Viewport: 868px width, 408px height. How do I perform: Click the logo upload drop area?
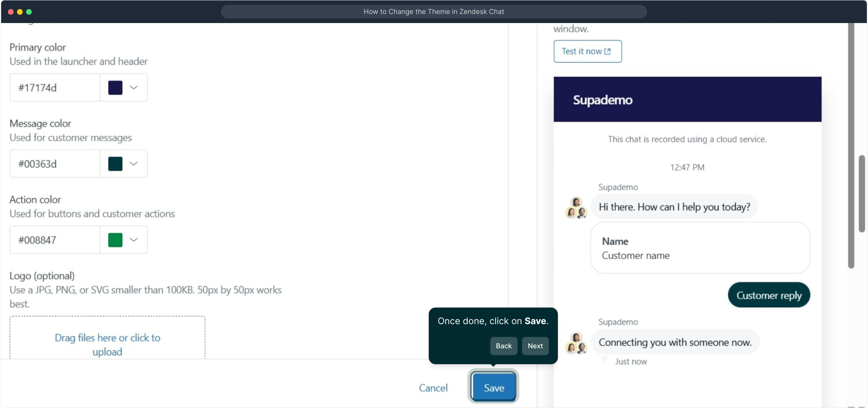coord(107,338)
